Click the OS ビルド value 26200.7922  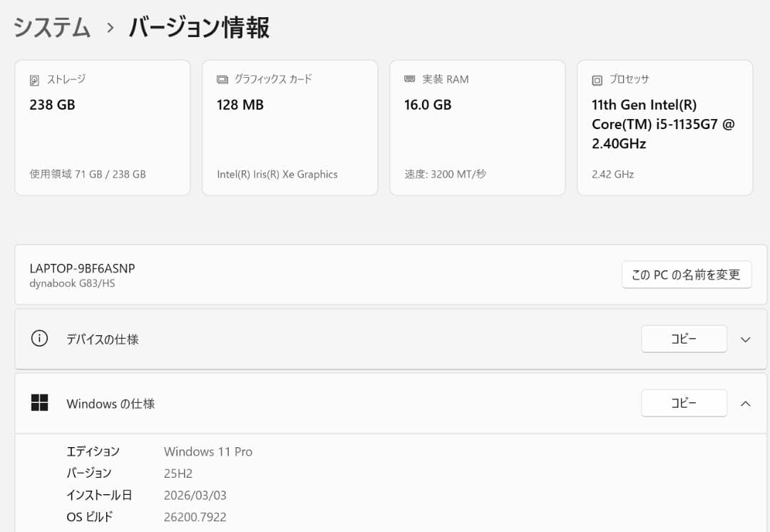coord(195,516)
